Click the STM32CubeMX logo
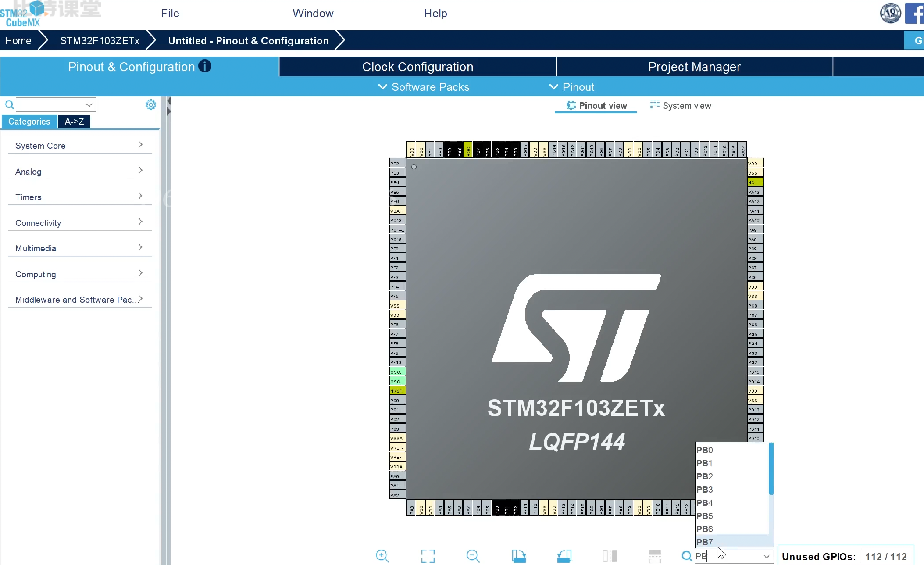This screenshot has height=565, width=924. tap(23, 14)
